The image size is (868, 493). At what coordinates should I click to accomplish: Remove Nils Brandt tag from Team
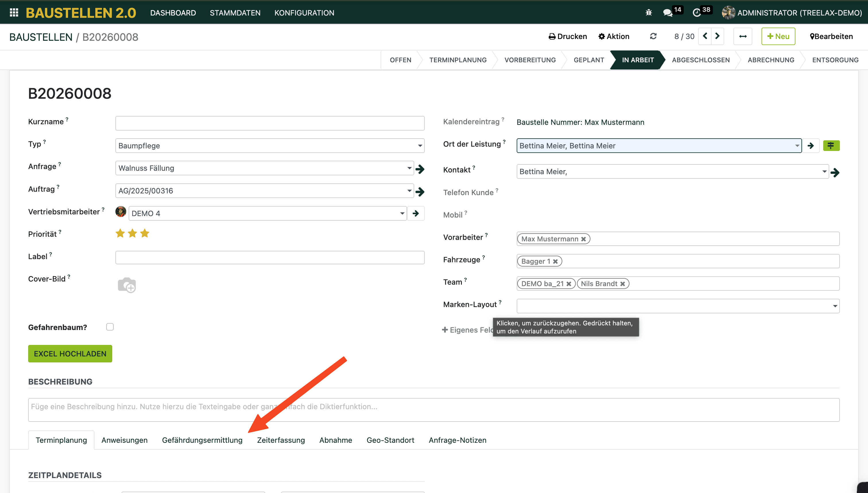[623, 284]
